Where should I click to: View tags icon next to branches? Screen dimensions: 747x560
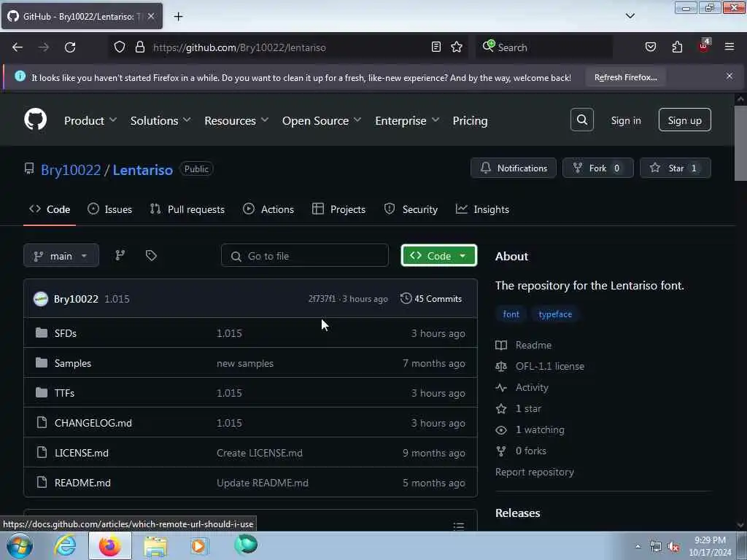click(151, 255)
